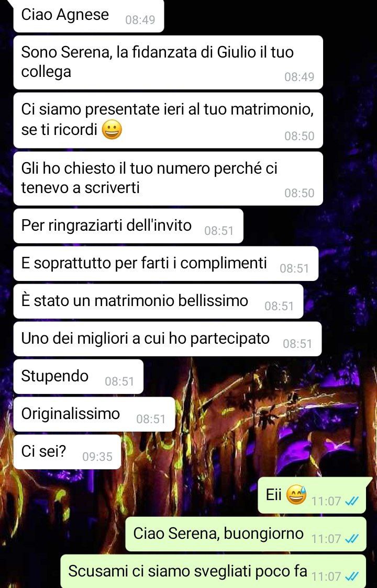Viewport: 377px width, 588px height.
Task: Tap the 'Scusami ci siamo svegliati poco fa' message
Action: 213,571
